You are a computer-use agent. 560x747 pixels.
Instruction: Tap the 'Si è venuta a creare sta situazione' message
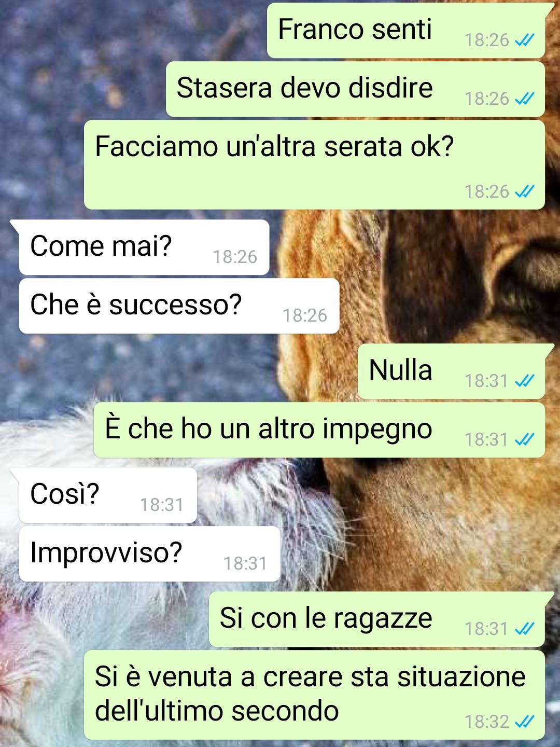tap(314, 695)
